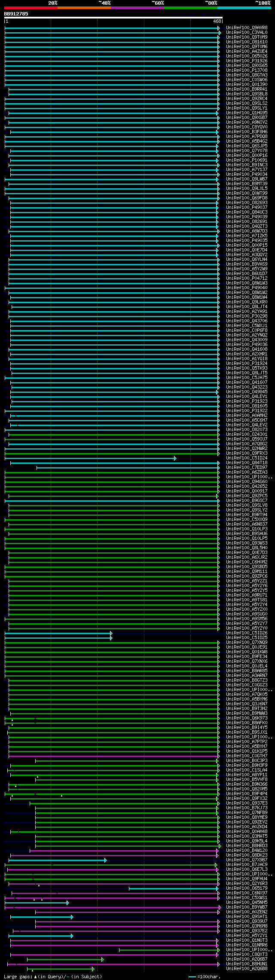Click the 468 end position label
Image resolution: width=275 pixels, height=980 pixels.
[x=217, y=21]
